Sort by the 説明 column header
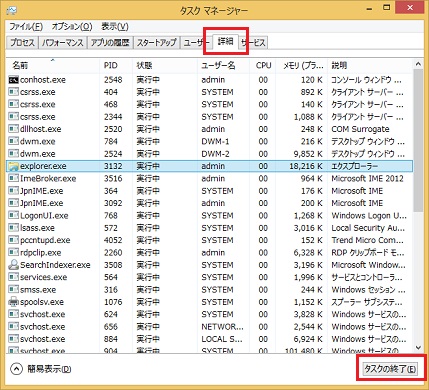 371,66
